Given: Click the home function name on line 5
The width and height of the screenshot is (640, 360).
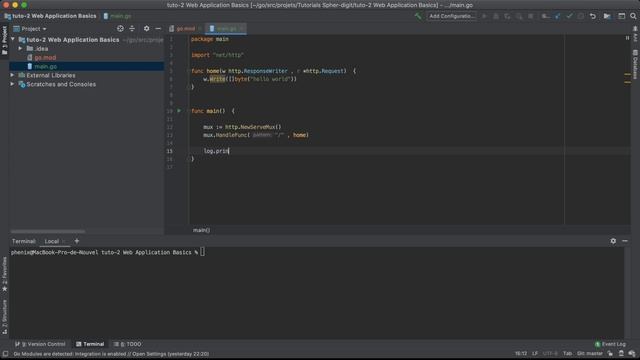Looking at the screenshot, I should point(213,71).
